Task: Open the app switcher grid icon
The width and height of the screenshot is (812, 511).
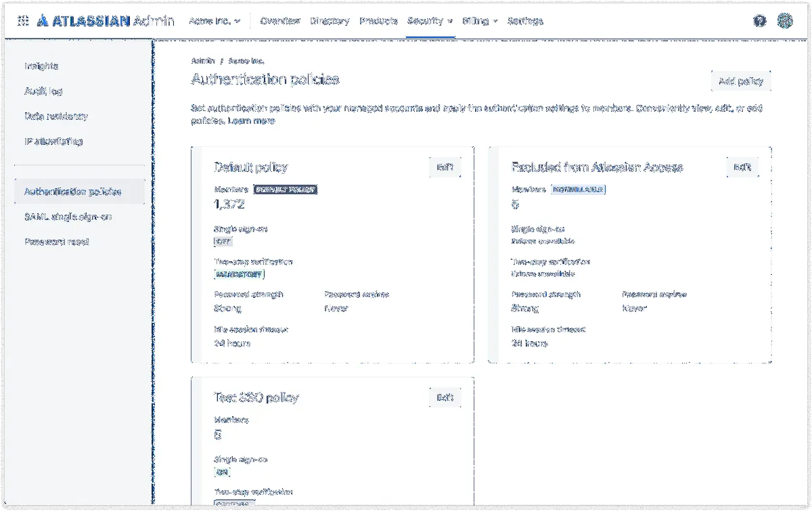Action: pos(23,21)
